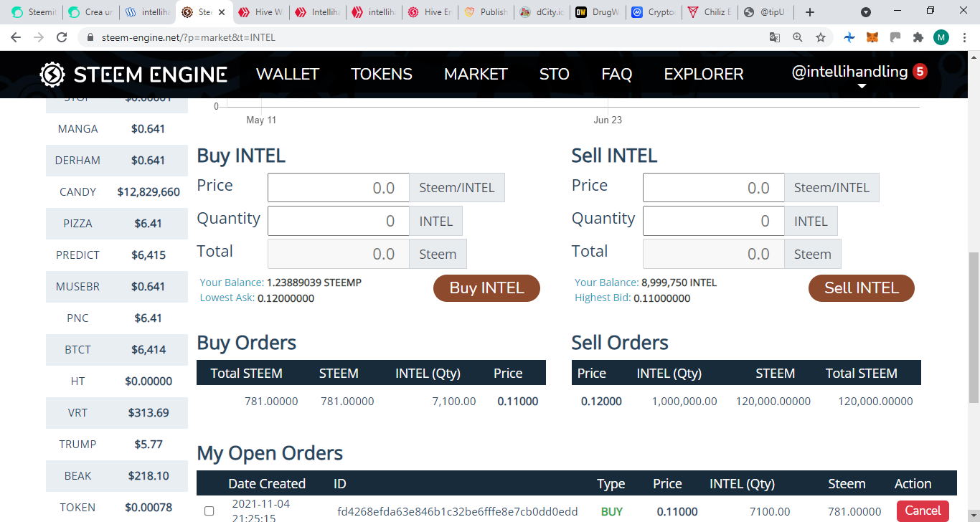Click the Lowest Ask link
980x522 pixels.
coord(227,298)
